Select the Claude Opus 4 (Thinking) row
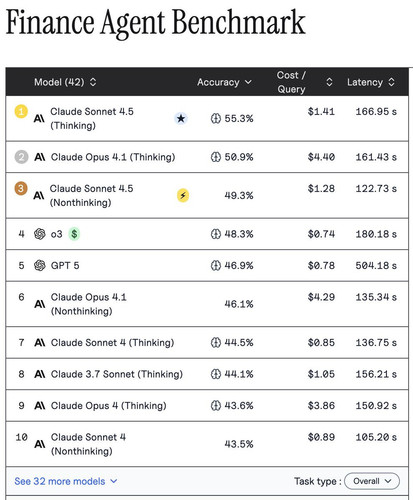 point(207,406)
